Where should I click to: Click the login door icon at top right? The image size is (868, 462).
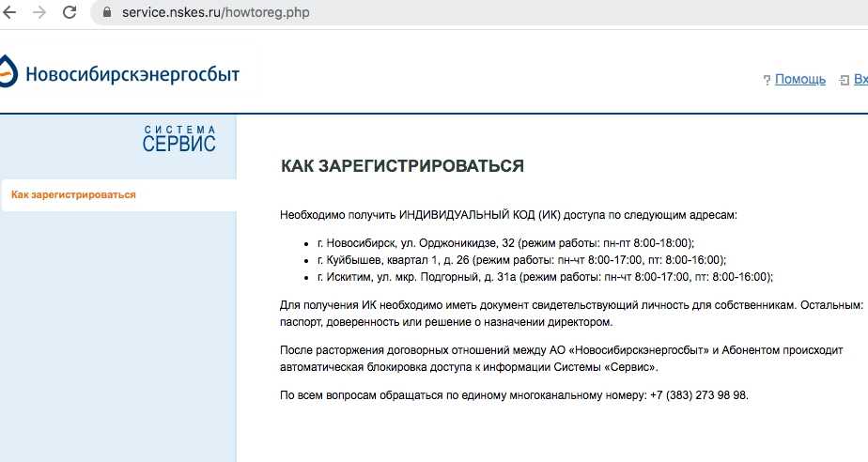coord(844,80)
